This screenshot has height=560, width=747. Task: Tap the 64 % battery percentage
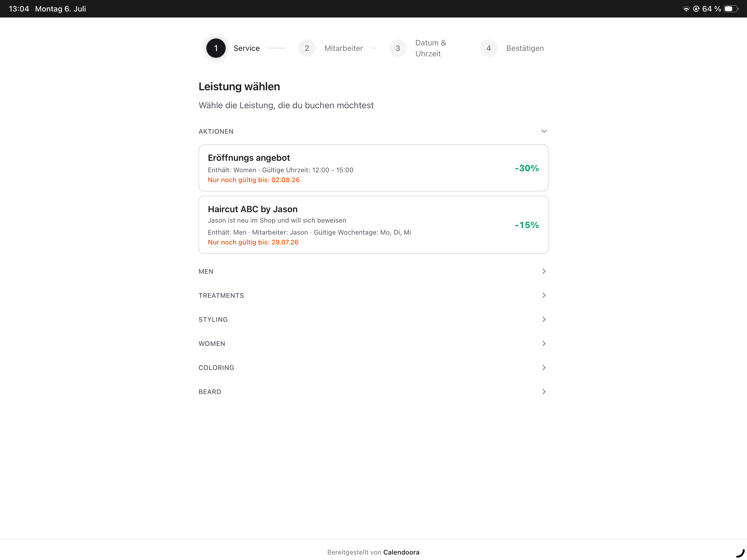711,9
